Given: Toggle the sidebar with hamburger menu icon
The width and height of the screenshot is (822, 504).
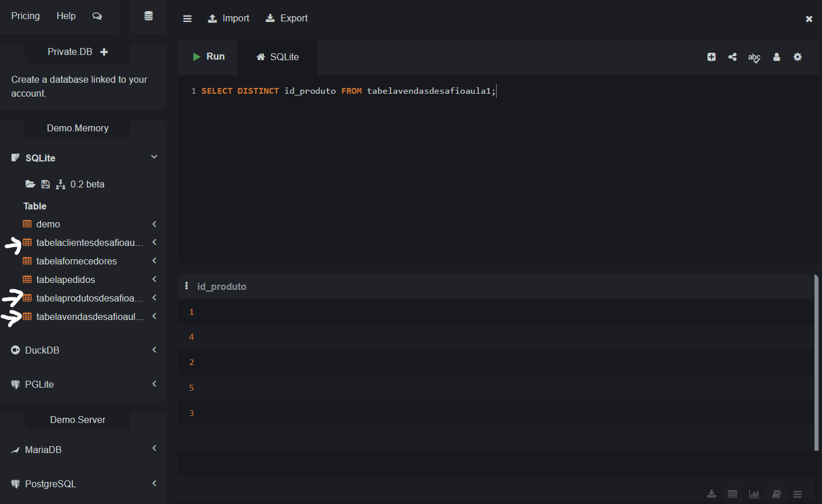Looking at the screenshot, I should [x=187, y=19].
